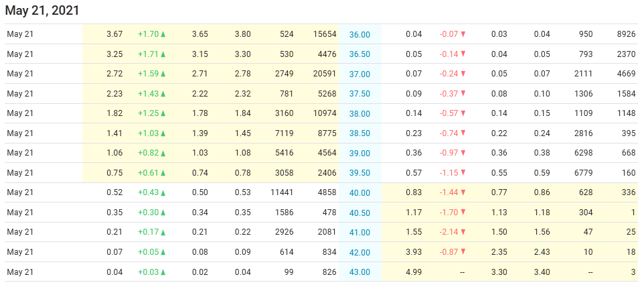Image resolution: width=644 pixels, height=289 pixels.
Task: Open the 36.50 strike price link
Action: (359, 54)
